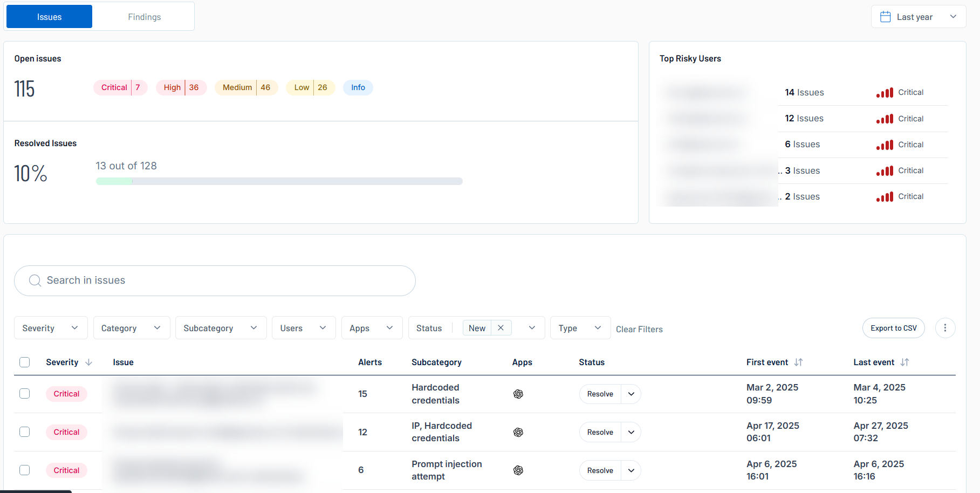Image resolution: width=980 pixels, height=493 pixels.
Task: Tick the select-all checkbox in table header
Action: click(25, 362)
